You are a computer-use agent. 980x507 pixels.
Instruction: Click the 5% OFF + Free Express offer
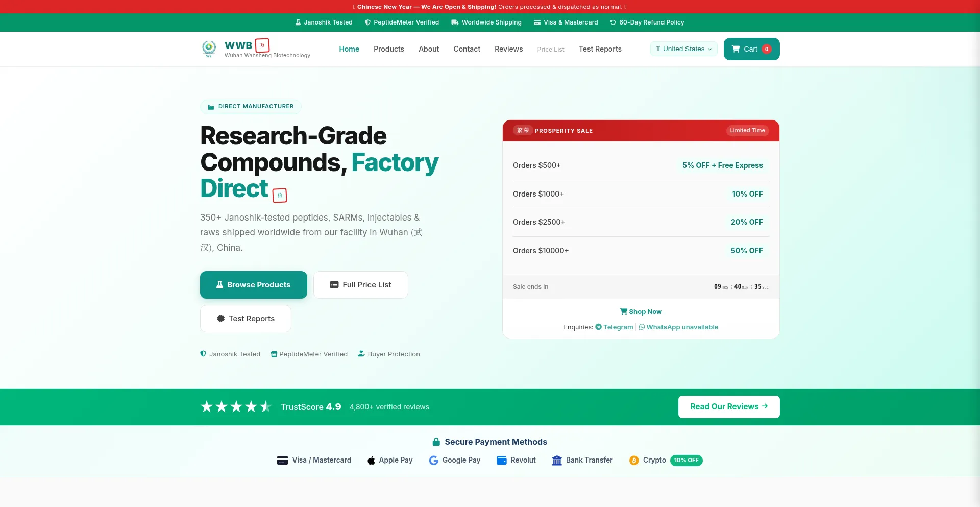(x=723, y=165)
